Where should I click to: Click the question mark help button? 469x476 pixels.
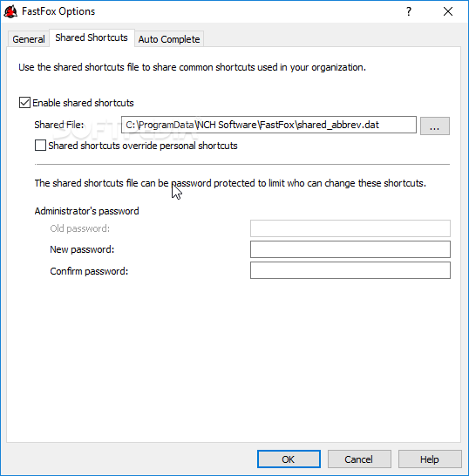(409, 11)
